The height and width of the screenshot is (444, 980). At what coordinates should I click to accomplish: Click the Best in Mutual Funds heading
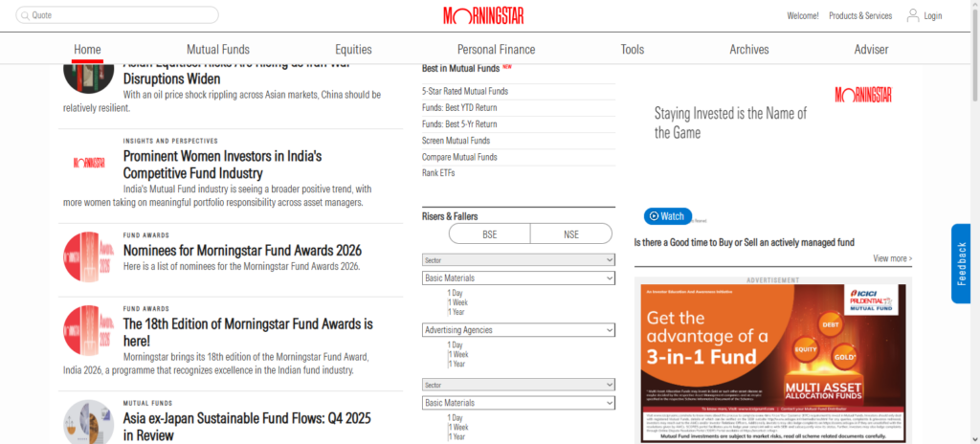(460, 68)
